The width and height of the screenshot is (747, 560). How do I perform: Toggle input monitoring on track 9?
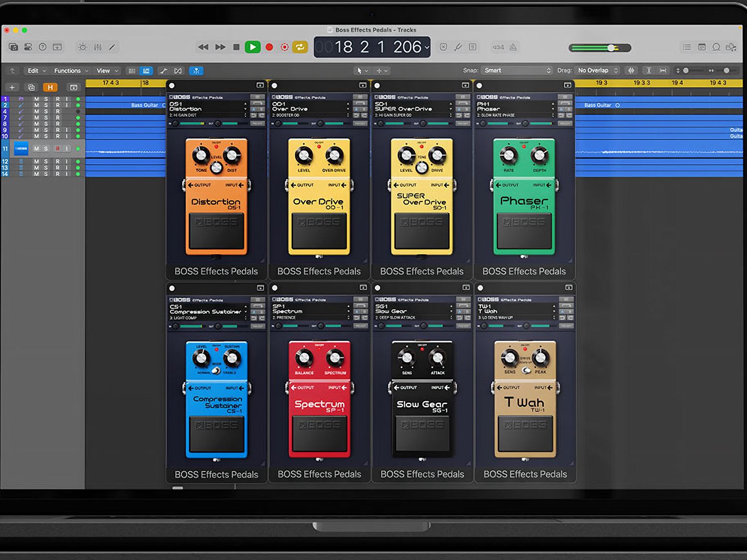tap(67, 130)
